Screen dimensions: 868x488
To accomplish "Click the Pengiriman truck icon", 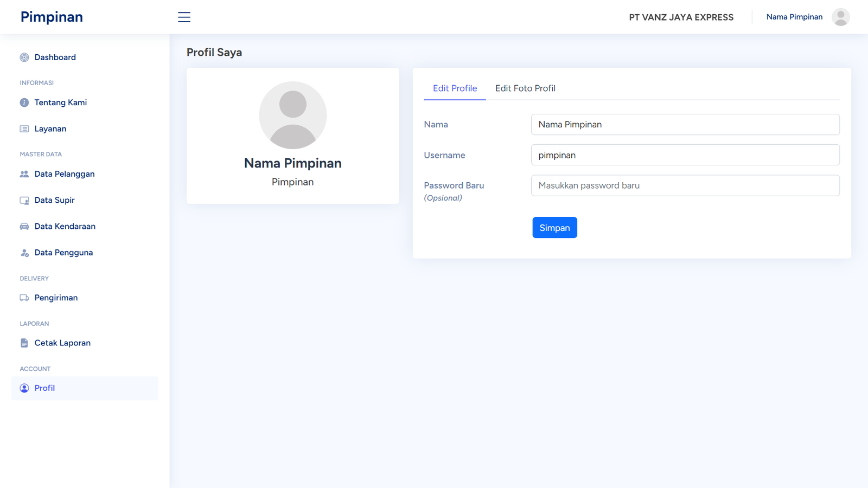I will (x=24, y=298).
